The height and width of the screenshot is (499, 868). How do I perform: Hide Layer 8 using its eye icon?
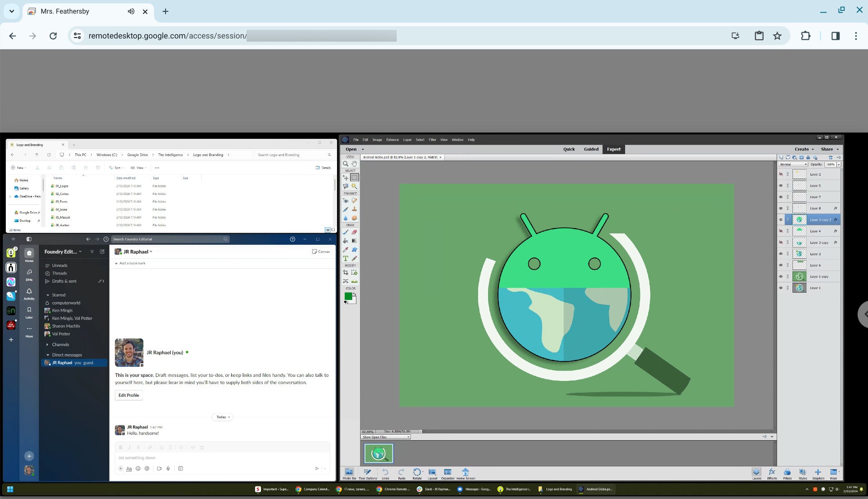point(781,208)
